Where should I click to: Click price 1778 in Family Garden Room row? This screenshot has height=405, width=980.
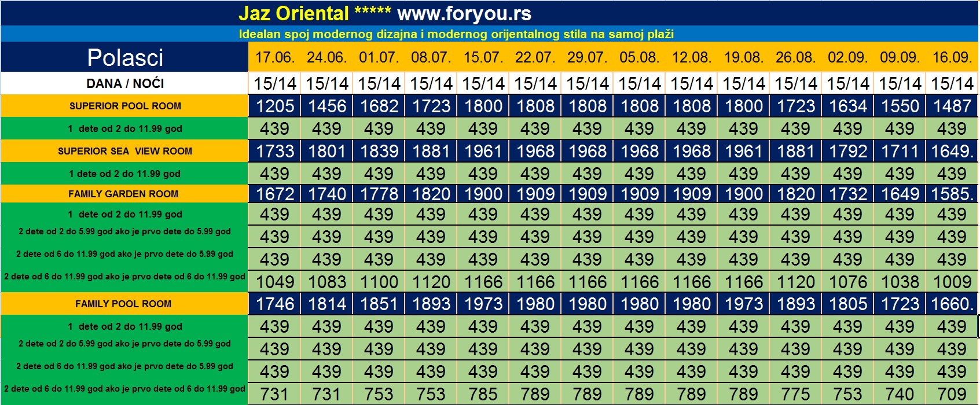tap(379, 194)
